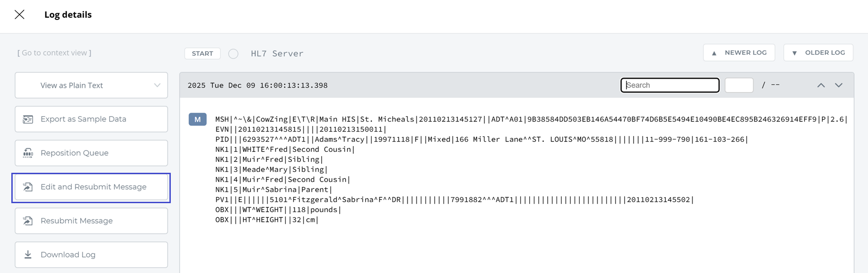The width and height of the screenshot is (868, 273).
Task: Click the Edit and Resubmit Message icon
Action: (28, 187)
